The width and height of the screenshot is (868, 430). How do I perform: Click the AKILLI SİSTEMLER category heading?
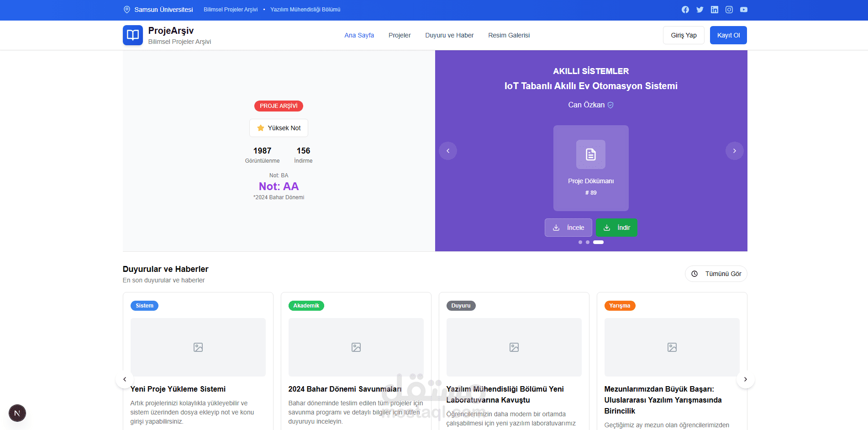591,71
